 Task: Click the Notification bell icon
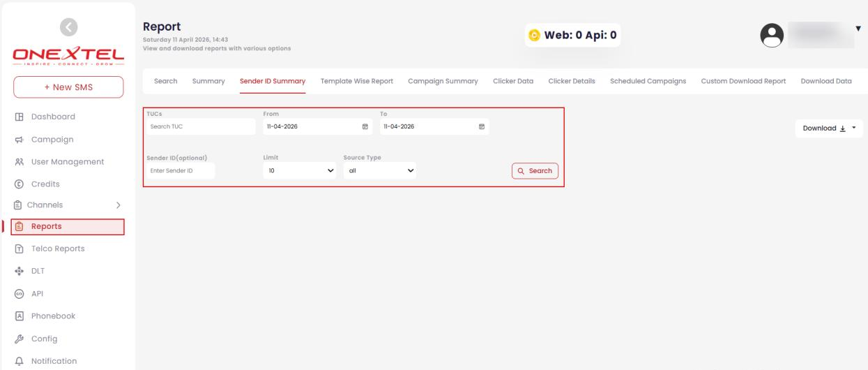[19, 362]
